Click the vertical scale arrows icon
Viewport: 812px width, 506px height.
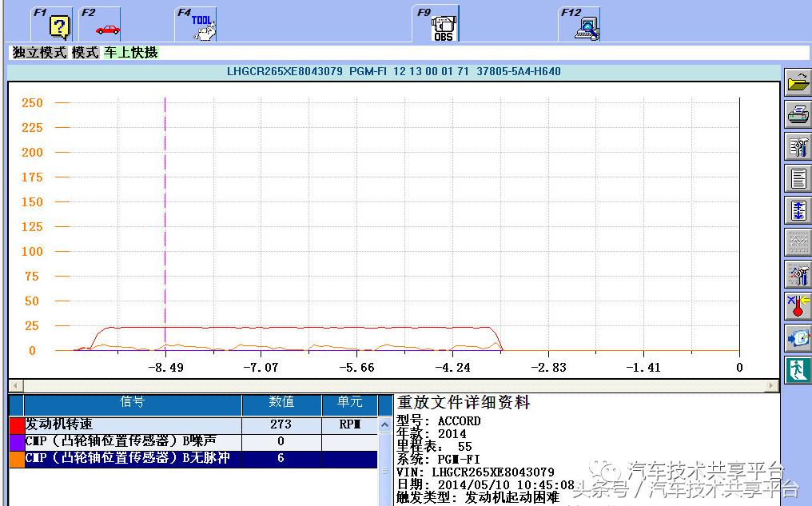click(x=798, y=210)
